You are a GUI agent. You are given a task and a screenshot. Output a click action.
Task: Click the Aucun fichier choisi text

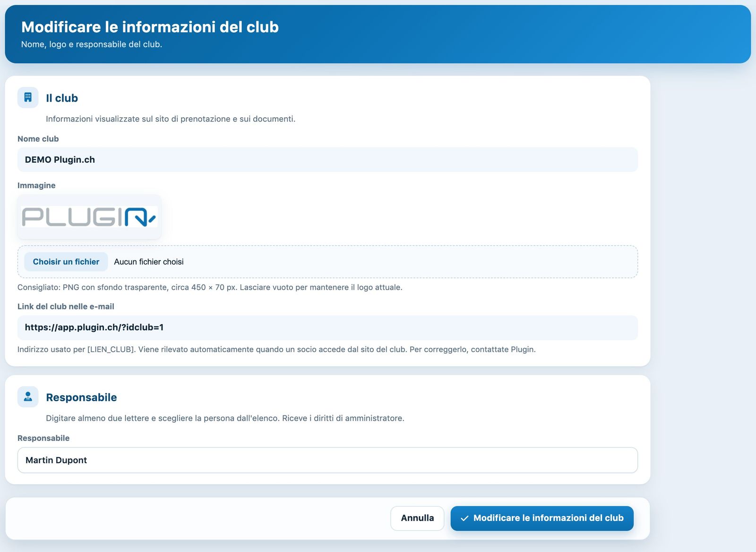149,262
